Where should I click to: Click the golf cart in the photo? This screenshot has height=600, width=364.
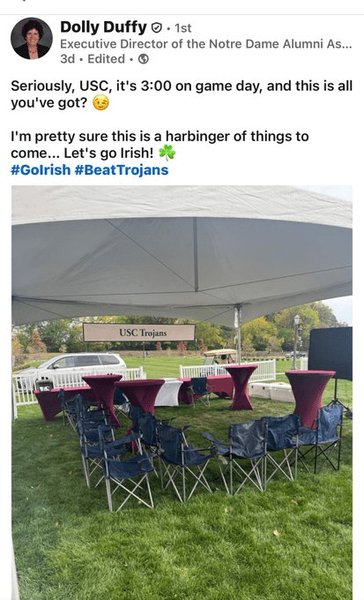(219, 356)
